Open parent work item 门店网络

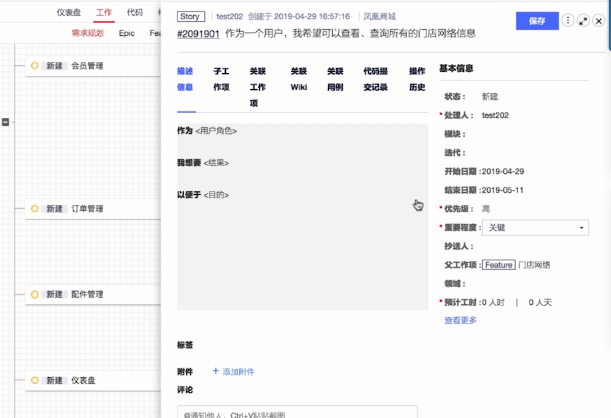[534, 265]
